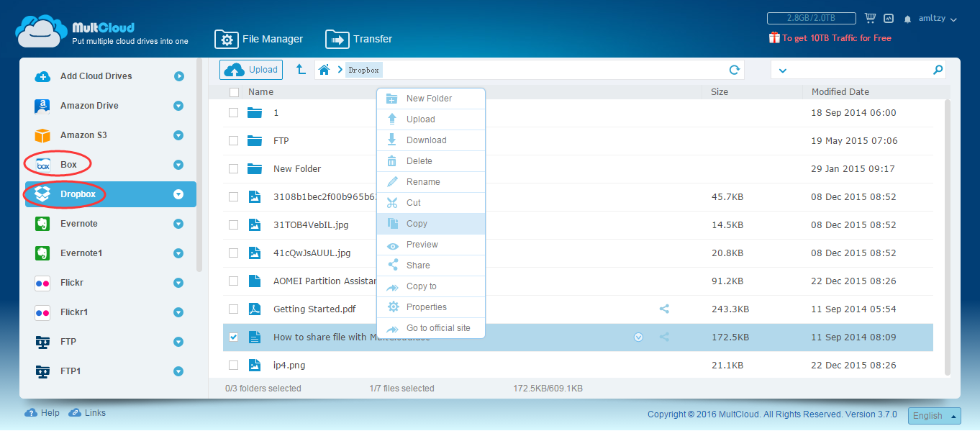Open the task activity icon in header

tap(889, 19)
